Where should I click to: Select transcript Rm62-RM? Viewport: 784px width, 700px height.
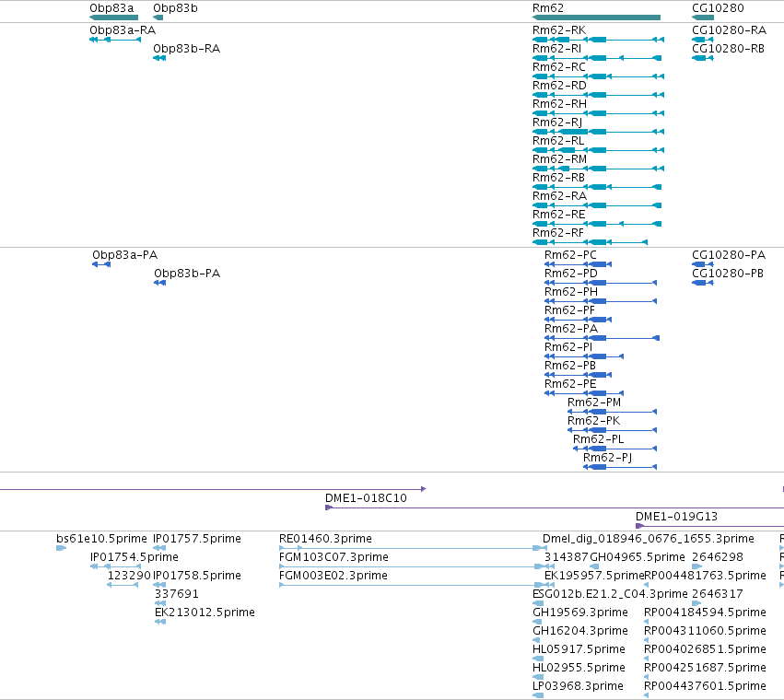(598, 169)
